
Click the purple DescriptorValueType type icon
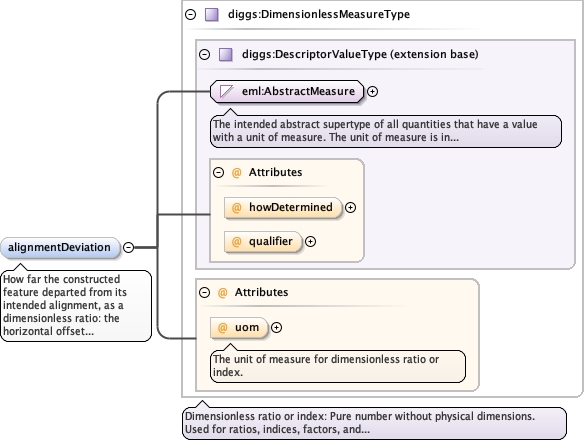(x=226, y=54)
